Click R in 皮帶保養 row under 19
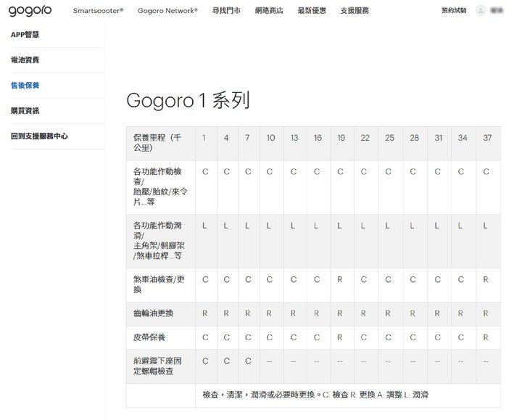The width and height of the screenshot is (522, 420). 340,337
